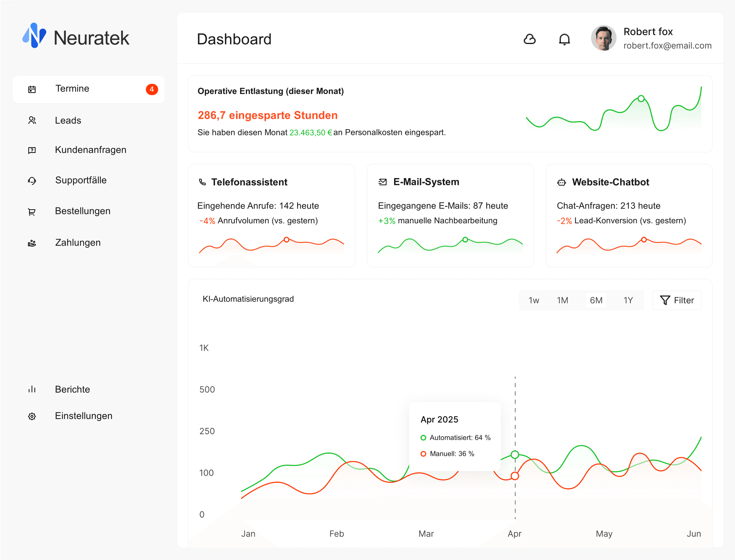
Task: Click the Bestellungen cart icon
Action: pos(32,212)
